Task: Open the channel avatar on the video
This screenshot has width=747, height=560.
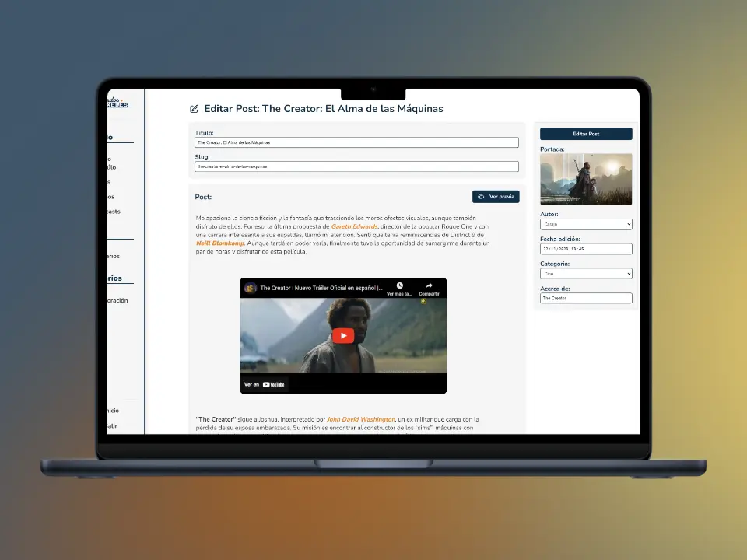Action: pyautogui.click(x=250, y=288)
